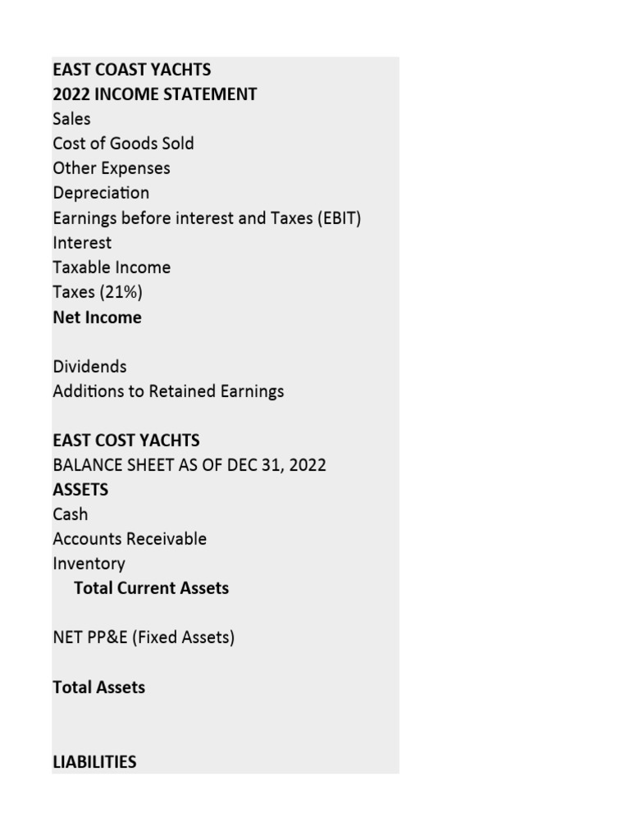This screenshot has width=630, height=840.
Task: Click the Cash row label
Action: point(70,514)
